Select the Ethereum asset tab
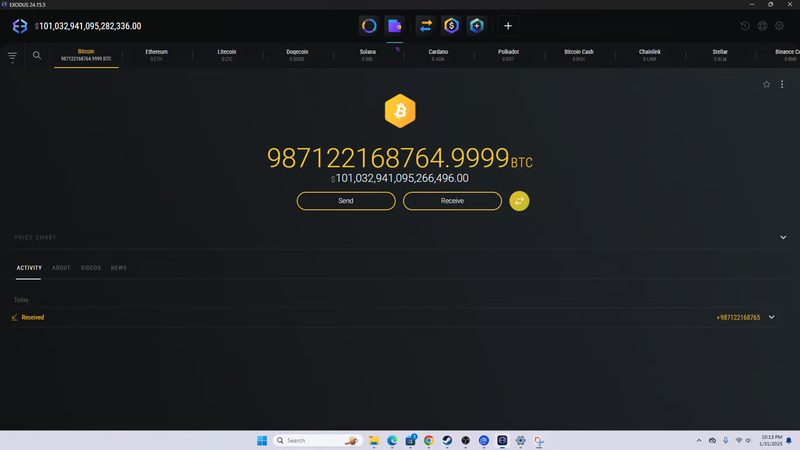Viewport: 800px width, 450px height. (156, 55)
